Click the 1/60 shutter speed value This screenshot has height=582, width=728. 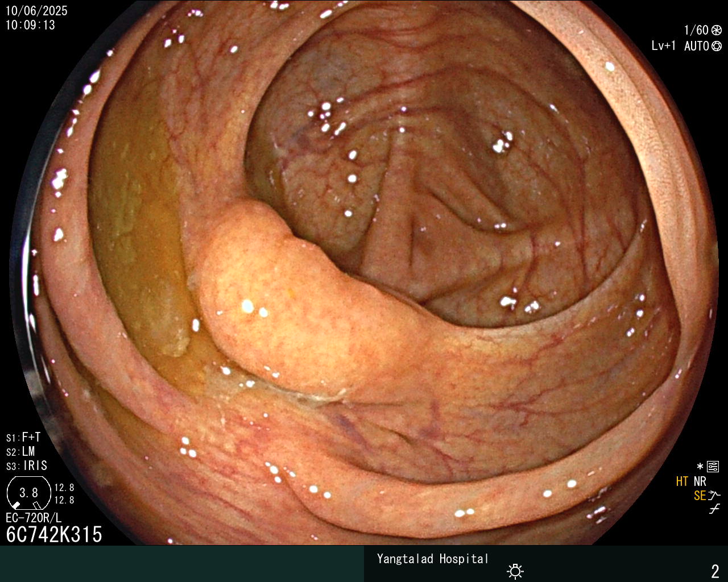[696, 30]
